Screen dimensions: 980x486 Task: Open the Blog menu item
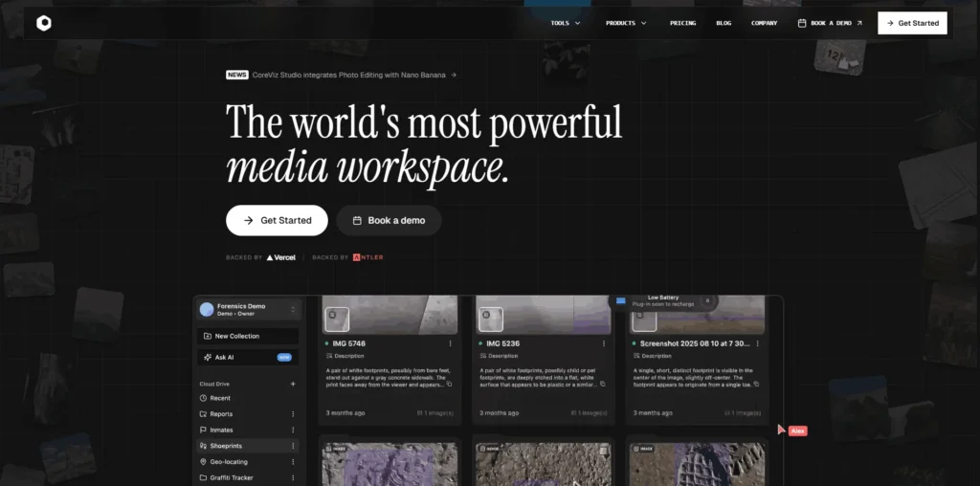tap(724, 23)
